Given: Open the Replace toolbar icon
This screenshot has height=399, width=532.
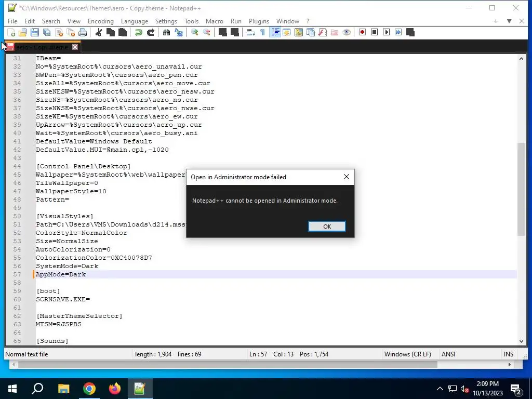Looking at the screenshot, I should (x=179, y=32).
